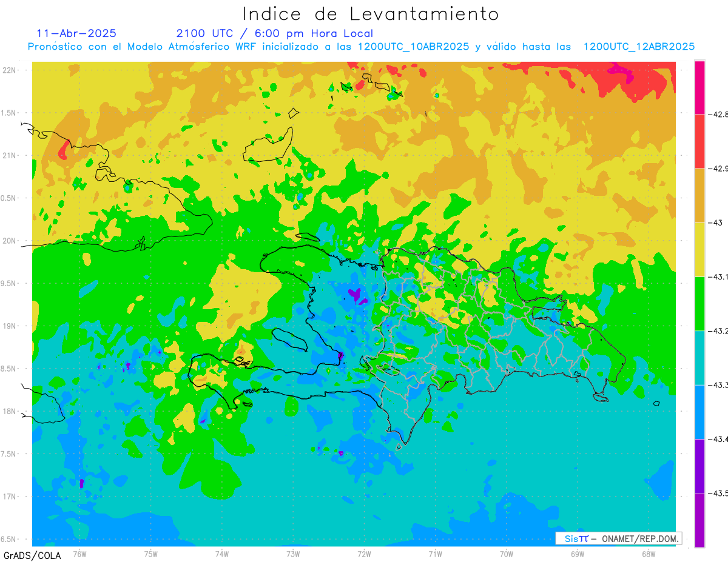Click the '76W' longitude axis label
This screenshot has height=562, width=728.
79,554
